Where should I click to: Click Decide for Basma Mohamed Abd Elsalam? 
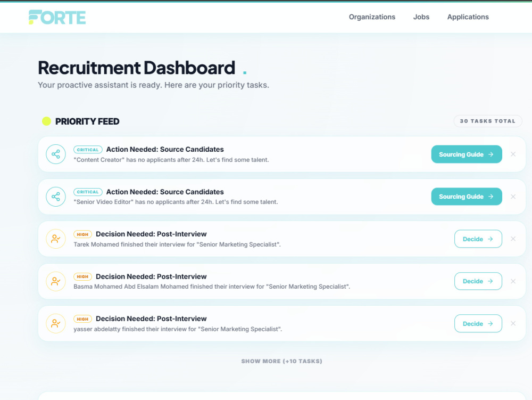pyautogui.click(x=478, y=281)
